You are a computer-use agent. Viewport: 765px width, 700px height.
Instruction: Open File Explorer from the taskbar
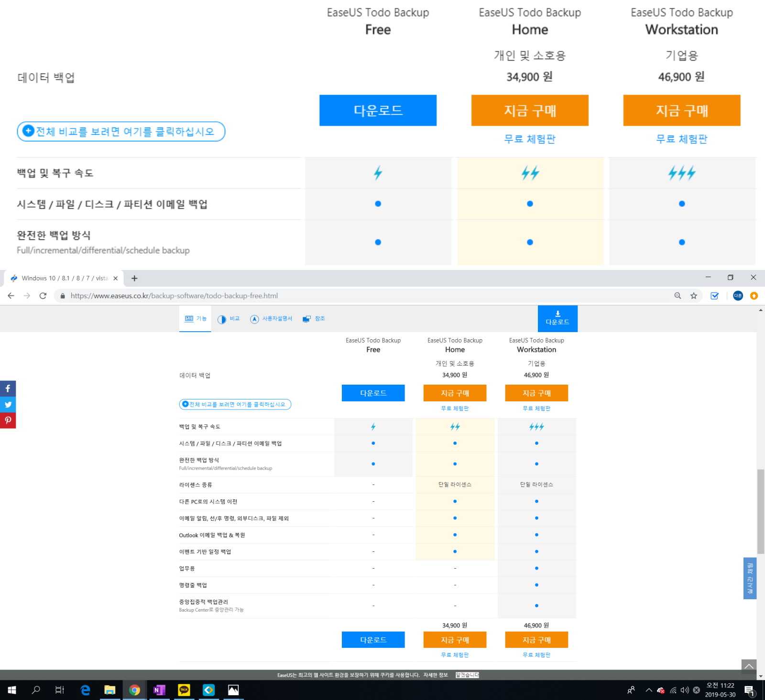(110, 690)
